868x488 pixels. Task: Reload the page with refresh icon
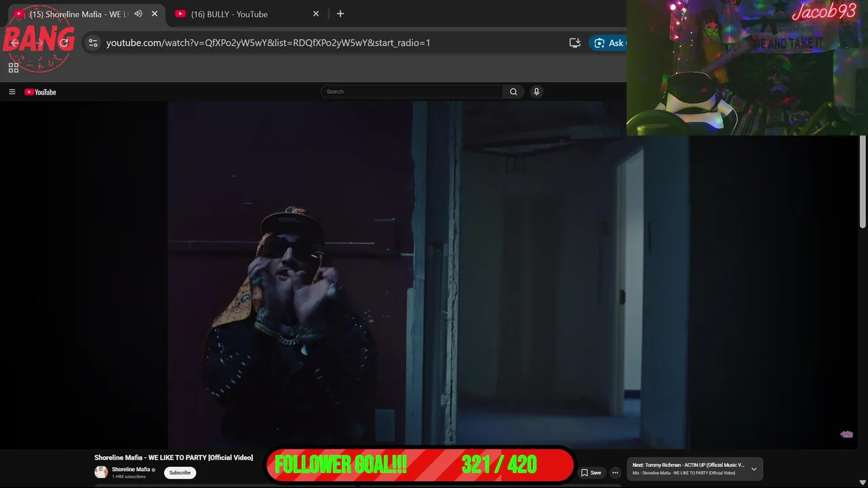[64, 43]
